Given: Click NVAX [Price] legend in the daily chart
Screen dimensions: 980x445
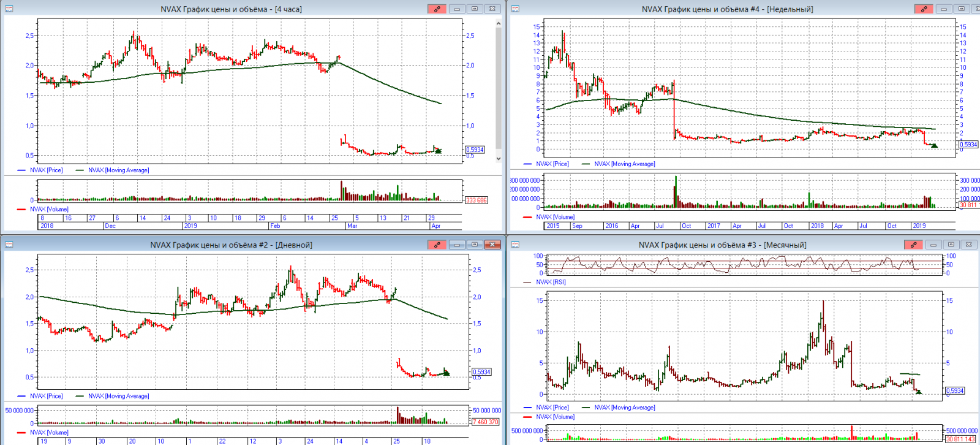Looking at the screenshot, I should [x=47, y=396].
